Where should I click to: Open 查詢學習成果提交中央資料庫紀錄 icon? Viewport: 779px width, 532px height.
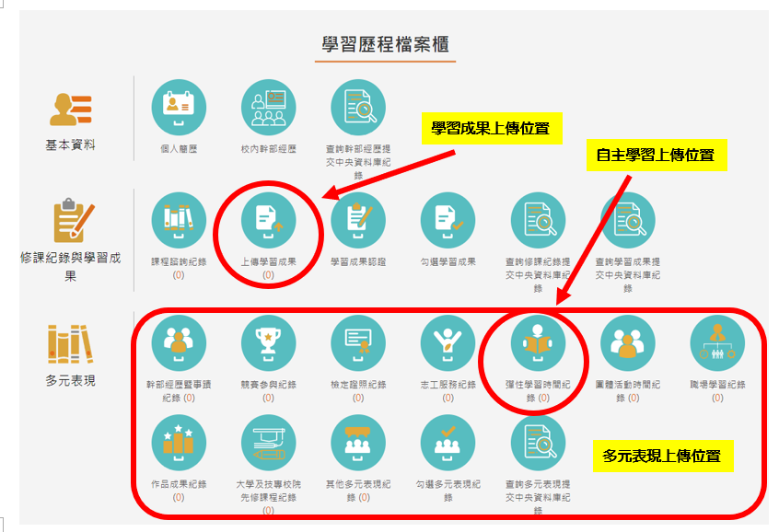click(x=627, y=220)
